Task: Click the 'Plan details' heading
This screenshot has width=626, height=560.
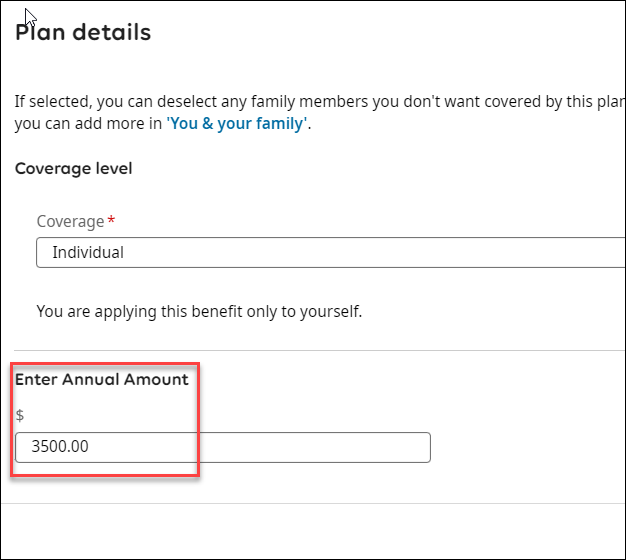Action: [83, 32]
